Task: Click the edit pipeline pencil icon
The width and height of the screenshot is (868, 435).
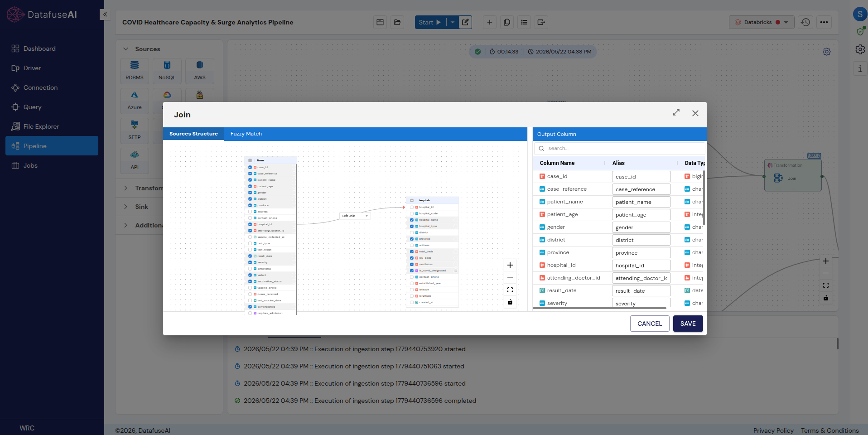Action: tap(465, 22)
